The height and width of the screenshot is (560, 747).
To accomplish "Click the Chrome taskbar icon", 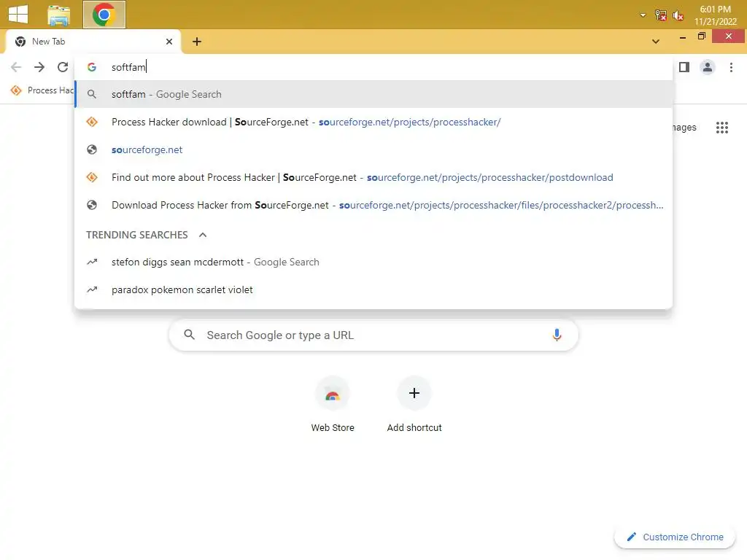I will (104, 15).
